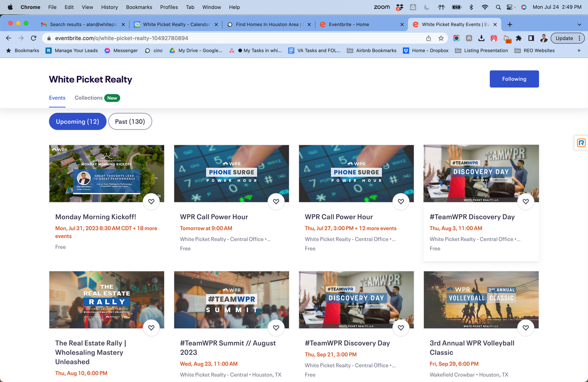Select the Events tab
Image resolution: width=588 pixels, height=382 pixels.
(x=57, y=98)
